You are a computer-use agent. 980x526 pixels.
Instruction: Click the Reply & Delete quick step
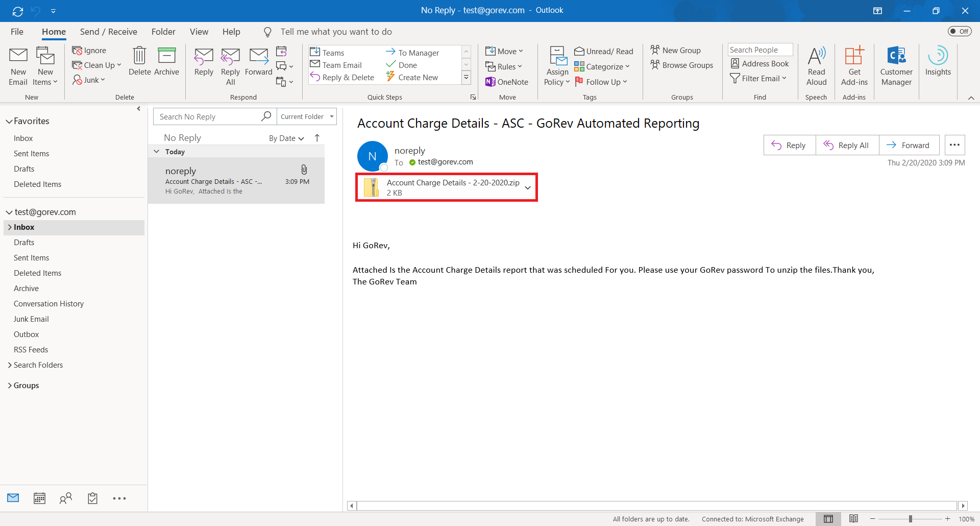[342, 78]
